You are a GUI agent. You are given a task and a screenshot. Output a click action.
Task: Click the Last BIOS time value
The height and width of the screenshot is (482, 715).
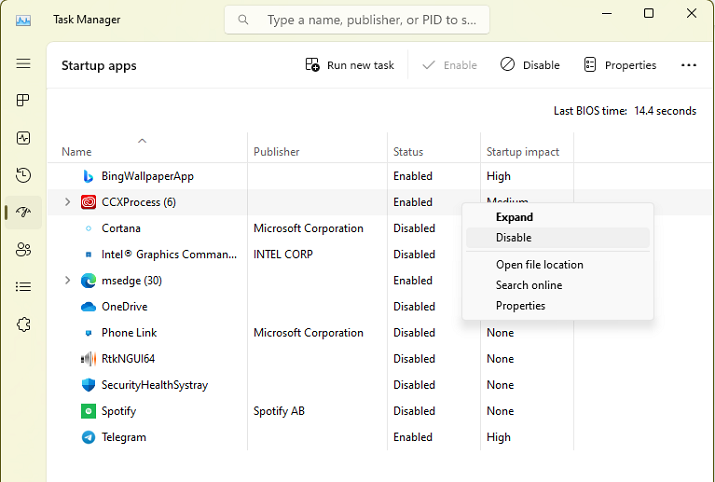(665, 111)
